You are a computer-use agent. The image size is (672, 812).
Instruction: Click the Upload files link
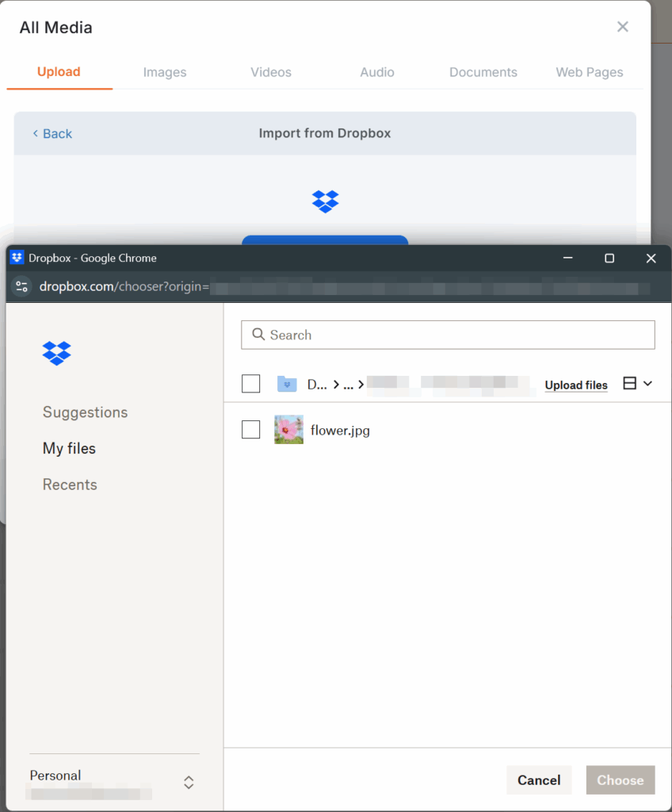pyautogui.click(x=576, y=385)
